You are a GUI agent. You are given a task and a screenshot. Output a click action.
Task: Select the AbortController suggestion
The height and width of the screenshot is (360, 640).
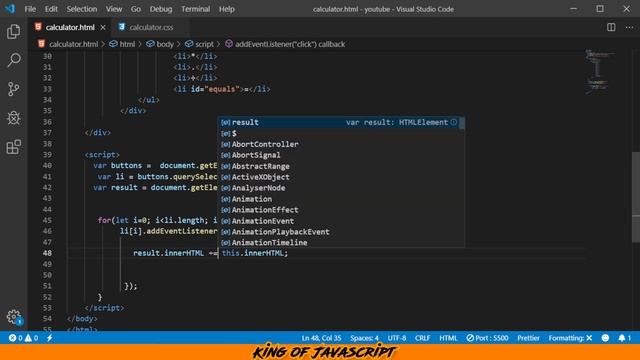pyautogui.click(x=339, y=144)
